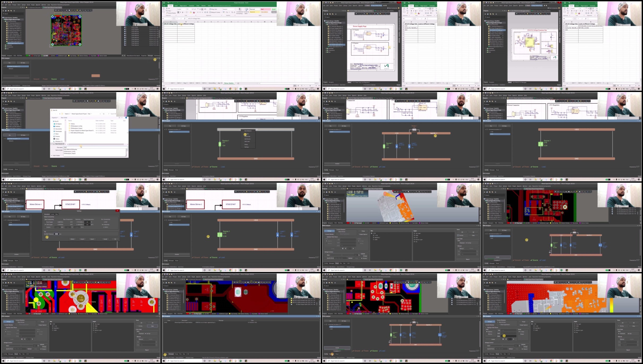Viewport: 643px width, 364px height.
Task: Select the Pure Copper radio in the Settings dialog
Action: pyautogui.click(x=45, y=222)
